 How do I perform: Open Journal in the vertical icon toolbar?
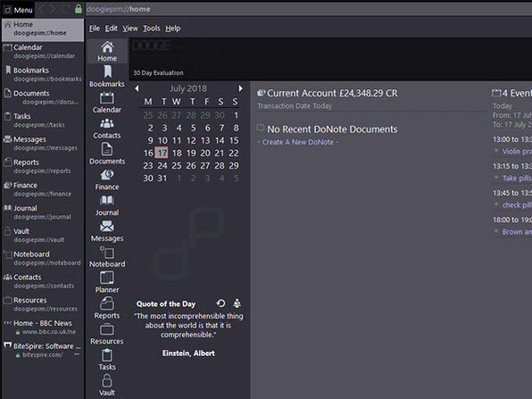[x=107, y=205]
